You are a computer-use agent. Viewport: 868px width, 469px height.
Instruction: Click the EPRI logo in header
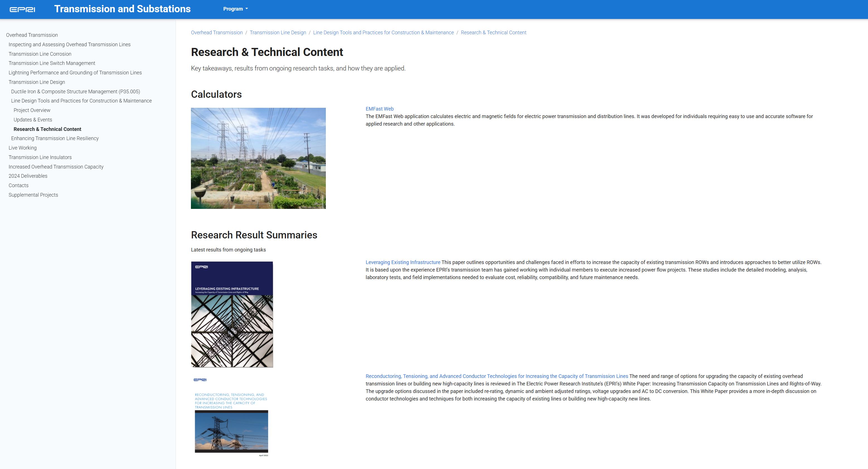(22, 9)
